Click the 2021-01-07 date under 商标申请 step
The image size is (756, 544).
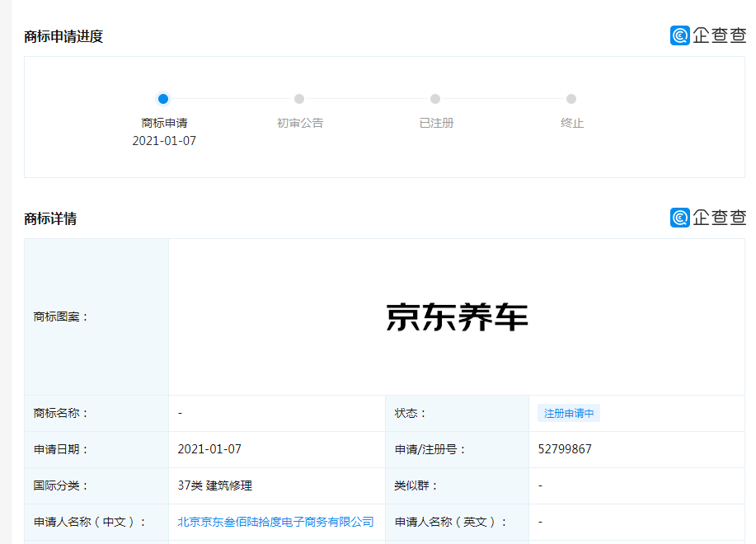click(164, 141)
